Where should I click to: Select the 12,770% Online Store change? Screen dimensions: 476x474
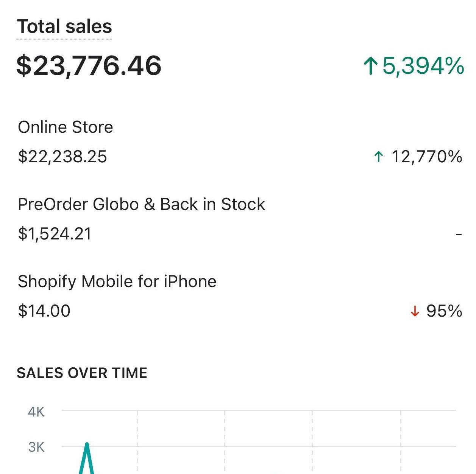pyautogui.click(x=426, y=157)
